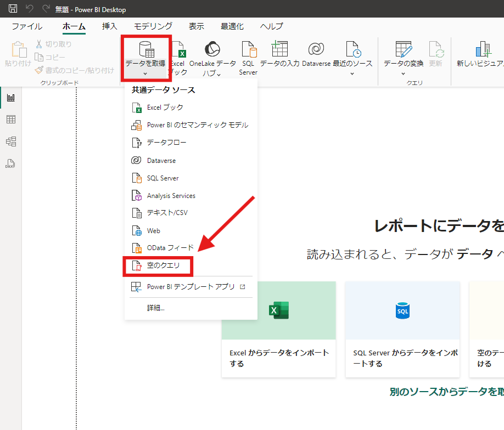The width and height of the screenshot is (504, 430).
Task: Select SQL Server in the dropdown list
Action: [x=191, y=178]
